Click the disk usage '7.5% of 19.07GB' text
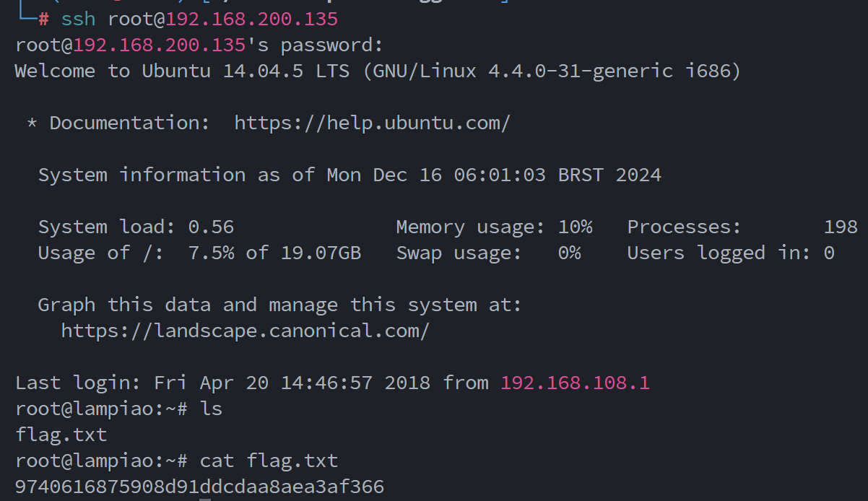 (x=274, y=253)
